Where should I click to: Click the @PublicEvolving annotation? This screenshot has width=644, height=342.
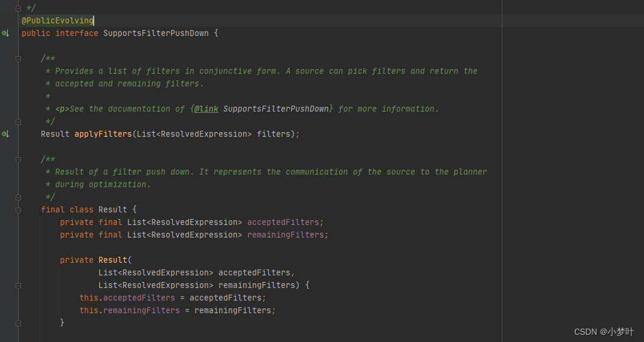click(x=58, y=20)
